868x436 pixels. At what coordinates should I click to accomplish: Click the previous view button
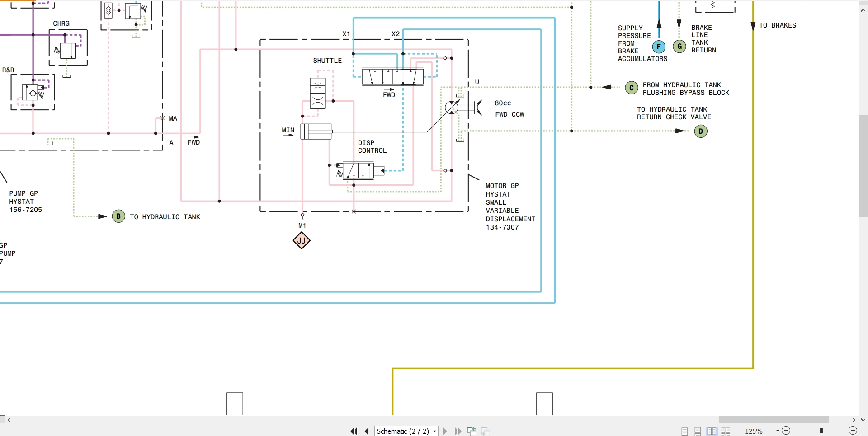pyautogui.click(x=472, y=431)
